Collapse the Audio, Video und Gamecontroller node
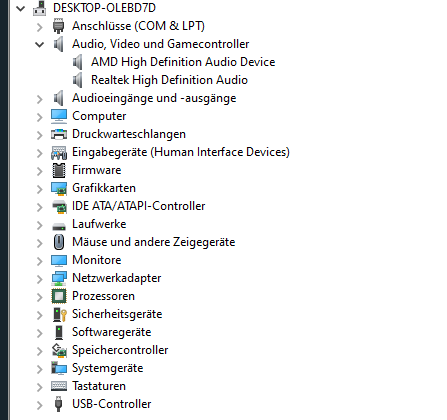Viewport: 447px width, 420px height. (40, 44)
